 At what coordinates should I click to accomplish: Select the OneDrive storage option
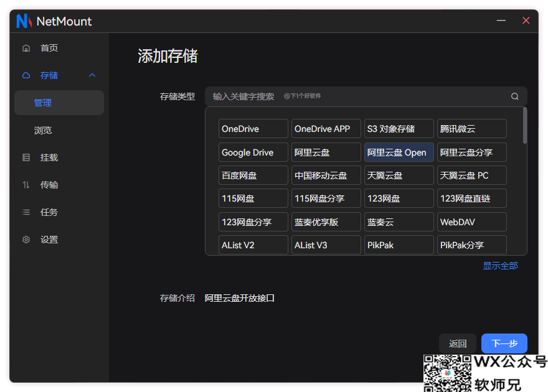pyautogui.click(x=253, y=128)
